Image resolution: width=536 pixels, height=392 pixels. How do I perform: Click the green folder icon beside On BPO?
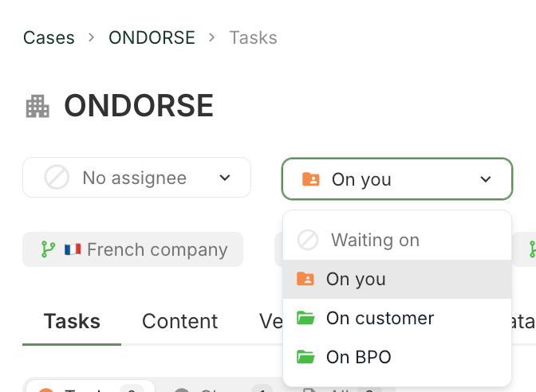[305, 357]
